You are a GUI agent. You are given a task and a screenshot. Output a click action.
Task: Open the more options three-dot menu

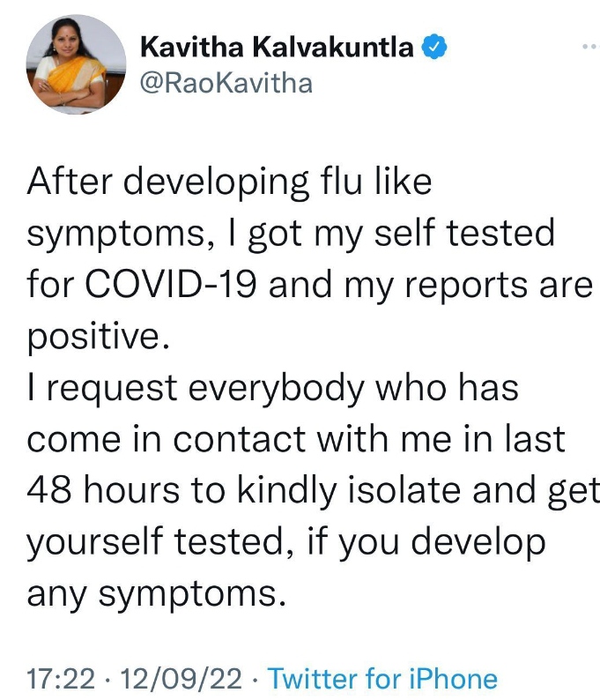pyautogui.click(x=591, y=46)
